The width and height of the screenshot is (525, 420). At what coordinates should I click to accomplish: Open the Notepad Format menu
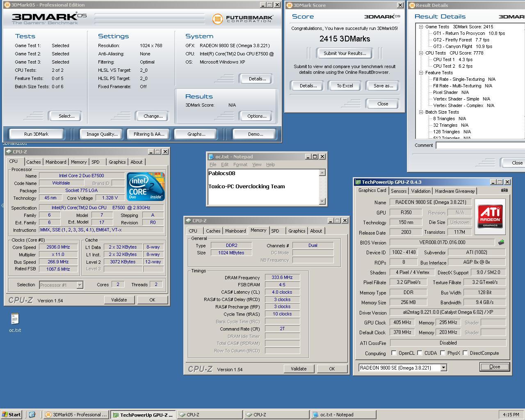coord(240,164)
